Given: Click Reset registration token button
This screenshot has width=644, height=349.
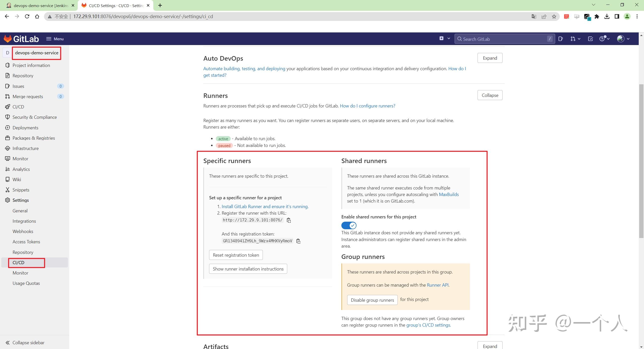Looking at the screenshot, I should click(236, 255).
